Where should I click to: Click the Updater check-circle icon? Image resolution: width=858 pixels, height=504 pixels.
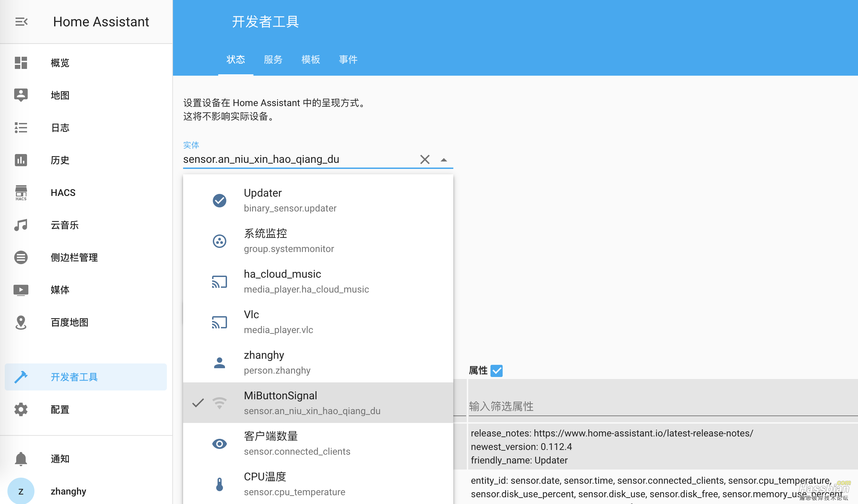tap(220, 201)
